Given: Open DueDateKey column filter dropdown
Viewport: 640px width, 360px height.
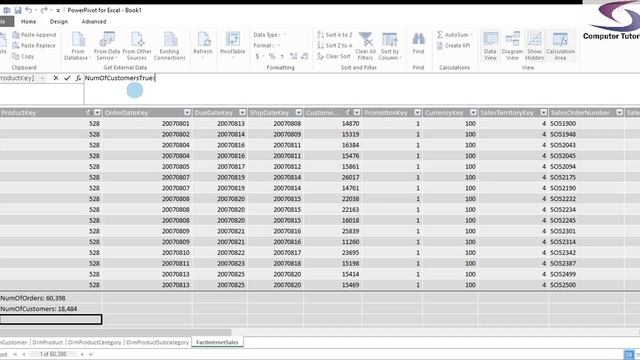Looking at the screenshot, I should click(242, 112).
